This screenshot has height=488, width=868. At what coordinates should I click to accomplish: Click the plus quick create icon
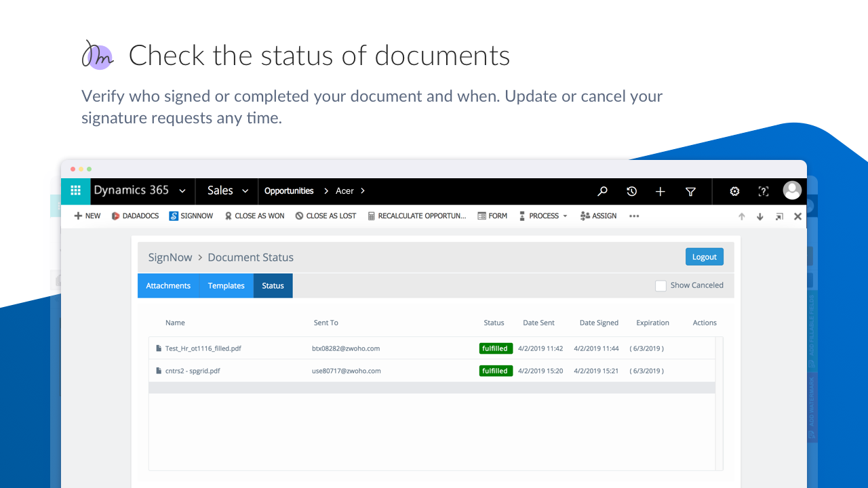click(660, 192)
